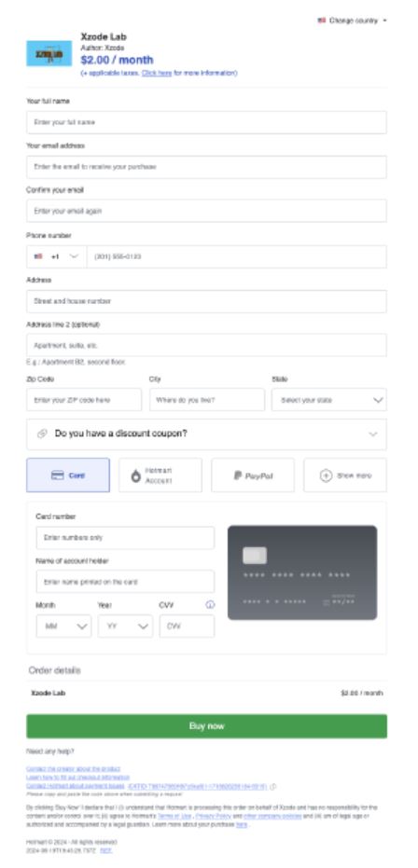Open the expiration Year dropdown

125,627
